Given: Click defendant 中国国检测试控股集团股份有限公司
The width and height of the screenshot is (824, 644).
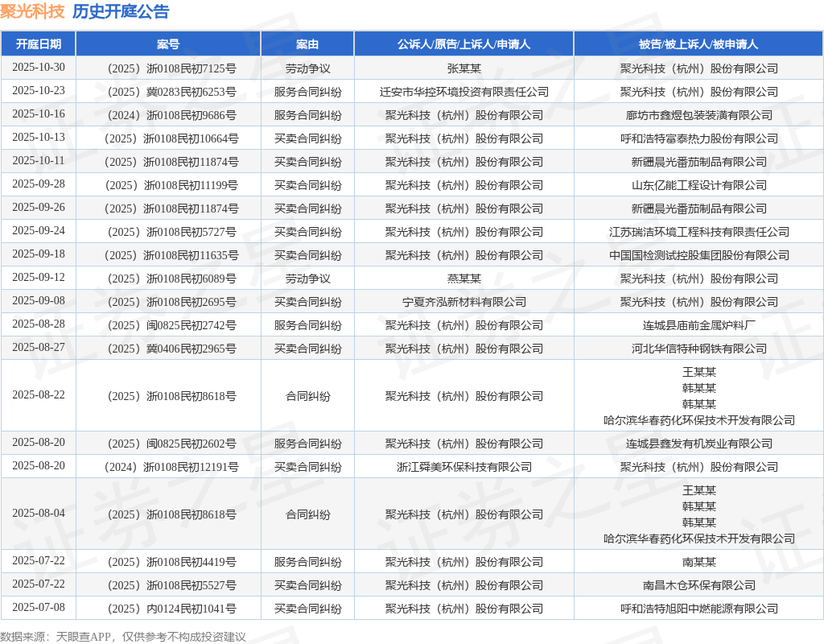Looking at the screenshot, I should point(699,255).
